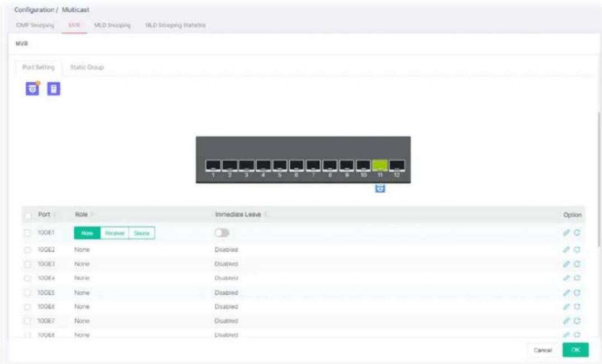Select port 7 on the switch diagram
Screen dimensions: 602x364
(x=313, y=166)
